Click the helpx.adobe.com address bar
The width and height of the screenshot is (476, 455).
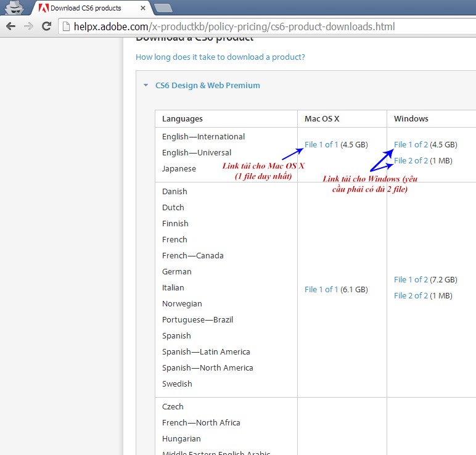[x=267, y=27]
